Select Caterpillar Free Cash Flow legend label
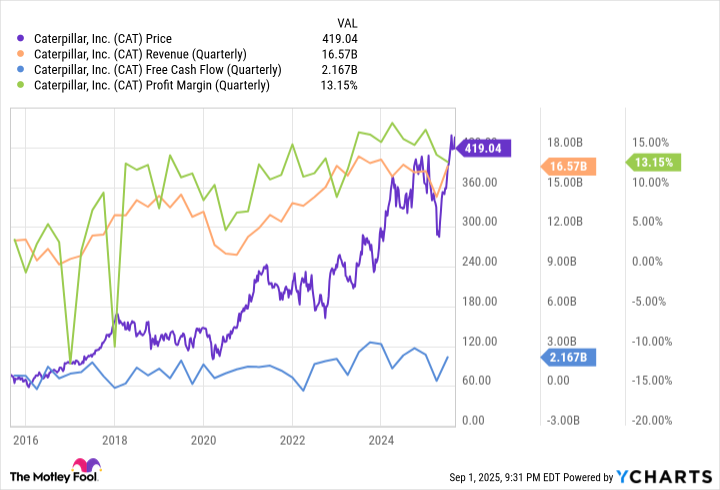 click(158, 70)
